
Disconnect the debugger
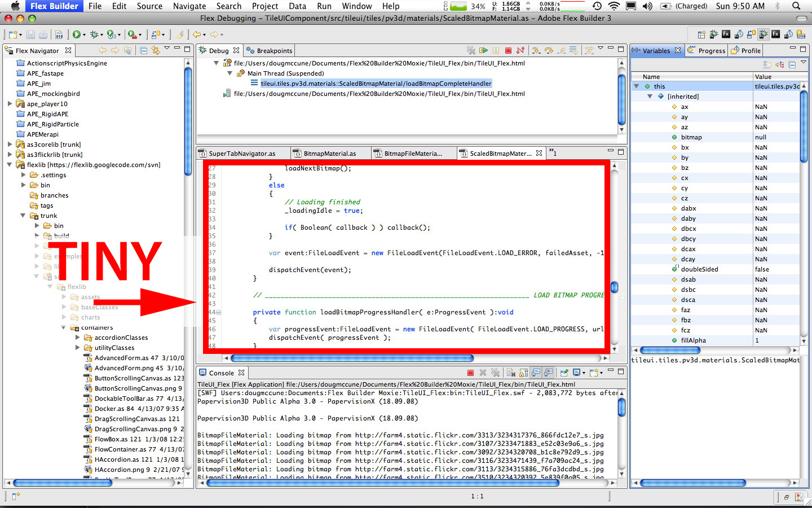pyautogui.click(x=520, y=50)
